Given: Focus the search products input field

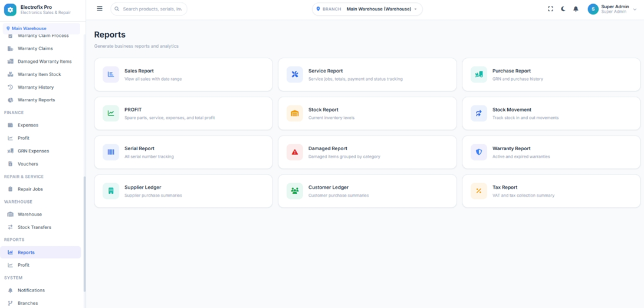Looking at the screenshot, I should pos(149,9).
